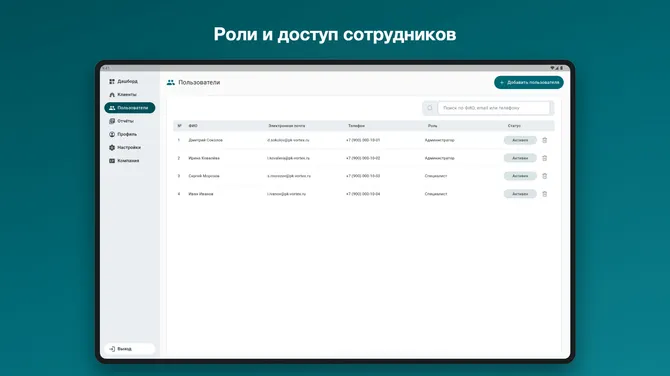The image size is (670, 376).
Task: Delete user Сергей Морозов via trash icon
Action: (545, 176)
